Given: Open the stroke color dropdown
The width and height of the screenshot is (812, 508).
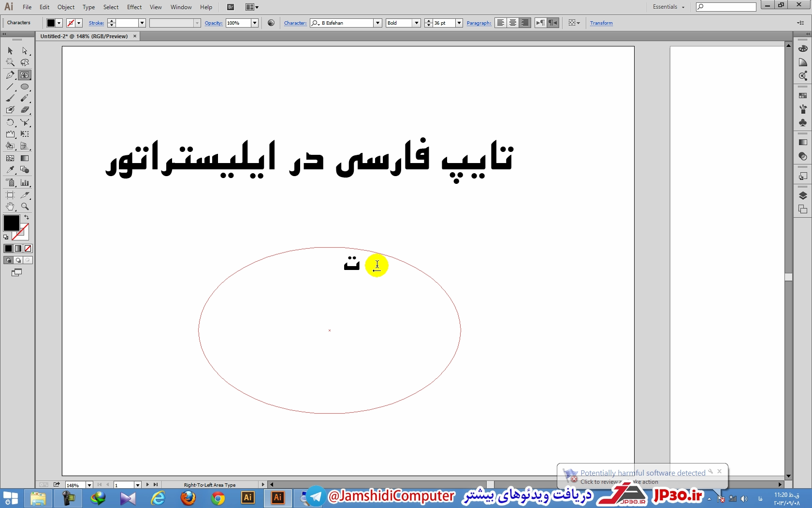Looking at the screenshot, I should pos(79,23).
